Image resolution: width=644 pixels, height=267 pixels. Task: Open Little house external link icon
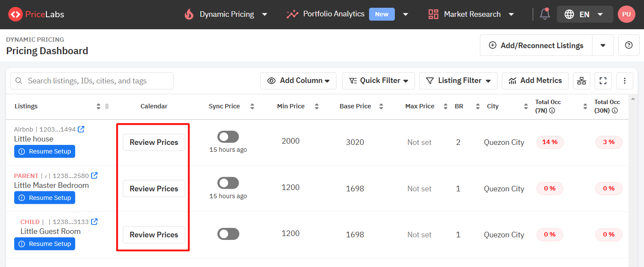tap(81, 129)
